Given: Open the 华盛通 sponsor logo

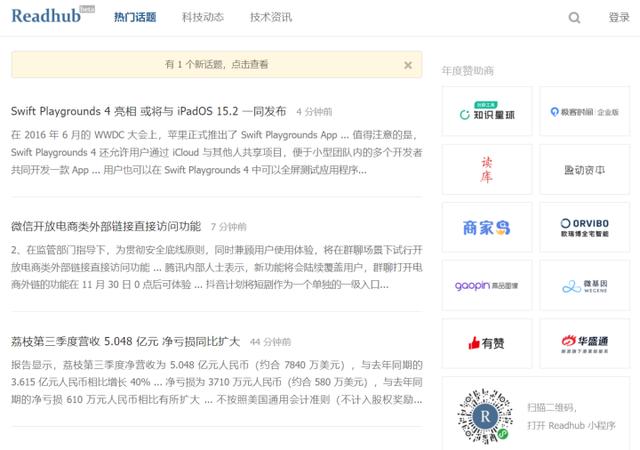Looking at the screenshot, I should (585, 343).
